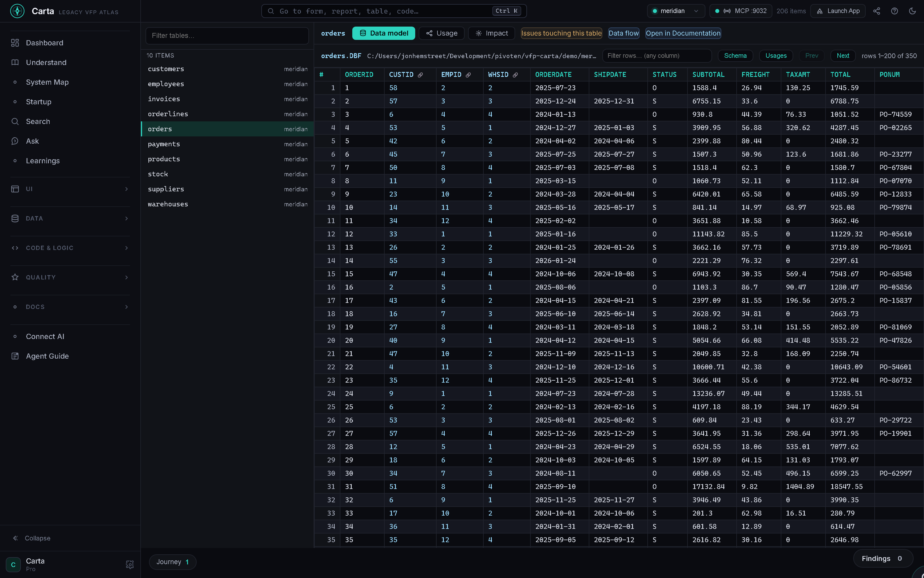The image size is (924, 578).
Task: Open Learnings in sidebar
Action: click(x=43, y=161)
